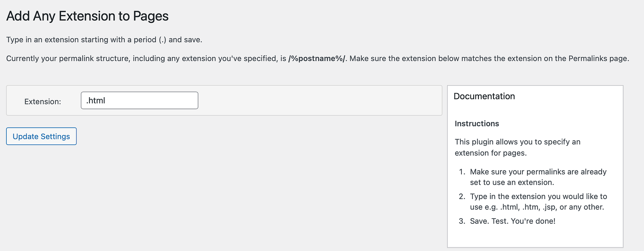Image resolution: width=644 pixels, height=251 pixels.
Task: Click the Instructions subheading
Action: 477,124
